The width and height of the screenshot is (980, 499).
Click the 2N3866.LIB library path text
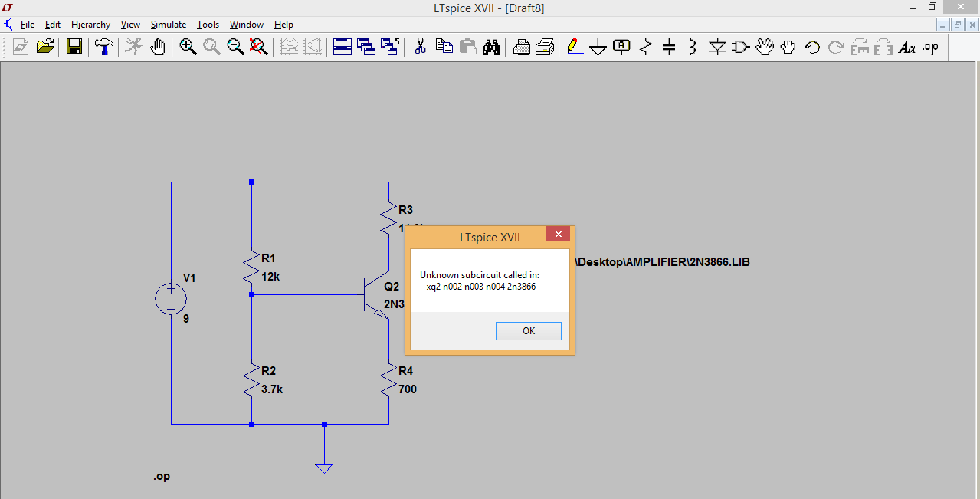coord(663,262)
